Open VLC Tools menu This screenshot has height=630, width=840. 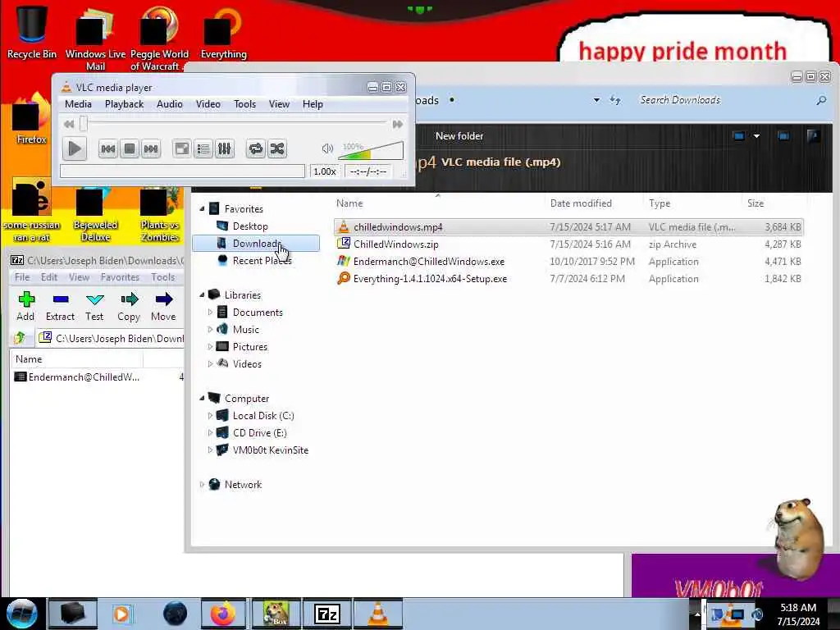[x=244, y=104]
